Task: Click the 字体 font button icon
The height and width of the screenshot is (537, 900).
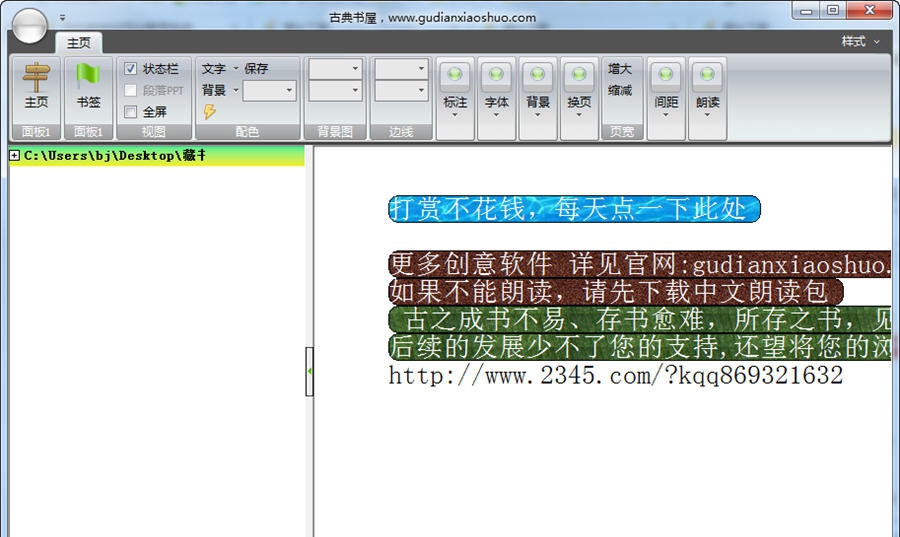Action: [x=496, y=77]
